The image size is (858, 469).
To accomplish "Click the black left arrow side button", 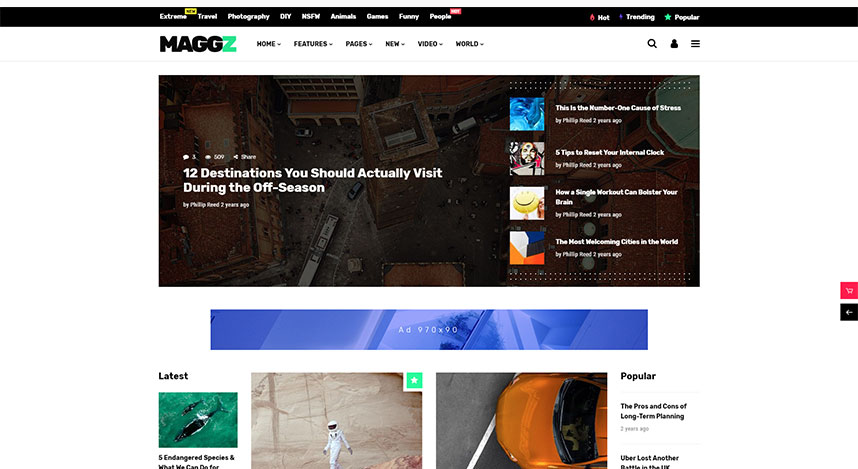I will click(x=849, y=312).
